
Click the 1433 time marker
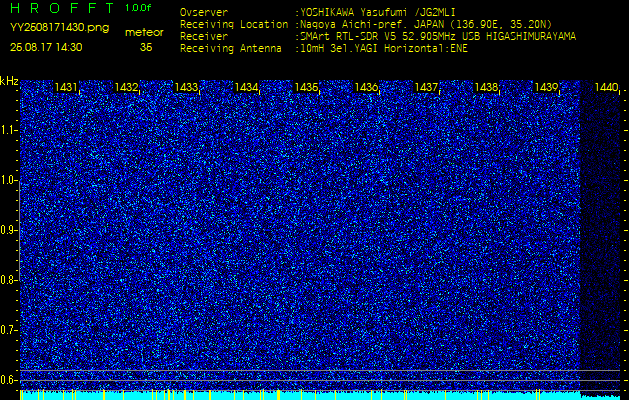pos(186,87)
